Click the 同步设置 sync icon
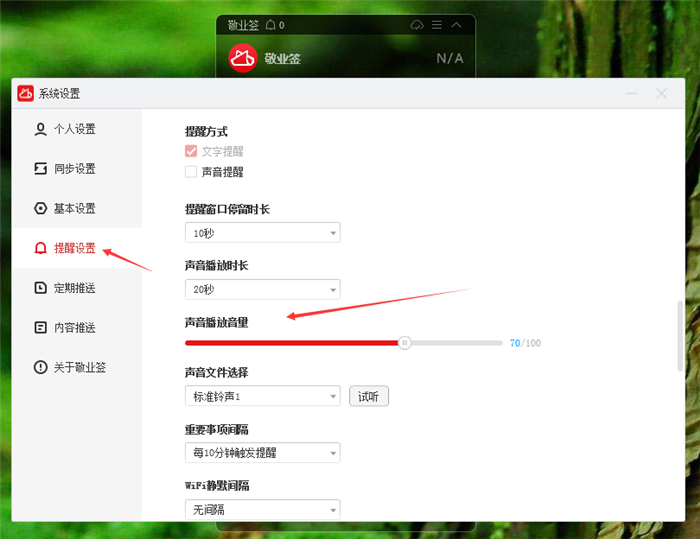 coord(41,169)
